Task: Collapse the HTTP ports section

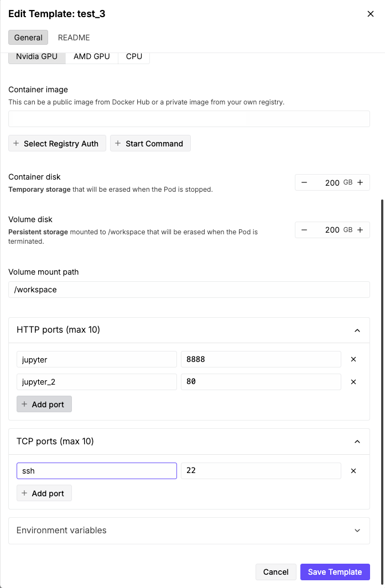Action: 357,330
